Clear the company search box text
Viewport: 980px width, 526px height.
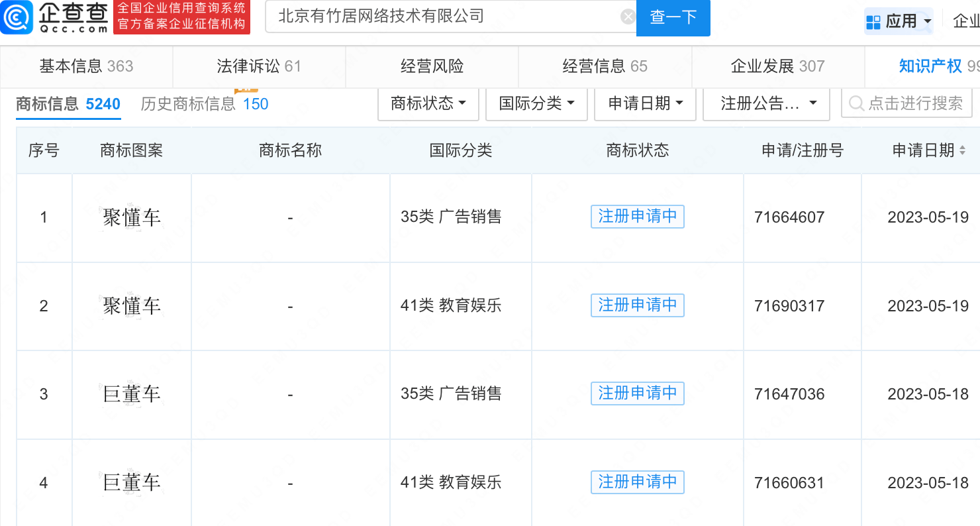[x=628, y=17]
